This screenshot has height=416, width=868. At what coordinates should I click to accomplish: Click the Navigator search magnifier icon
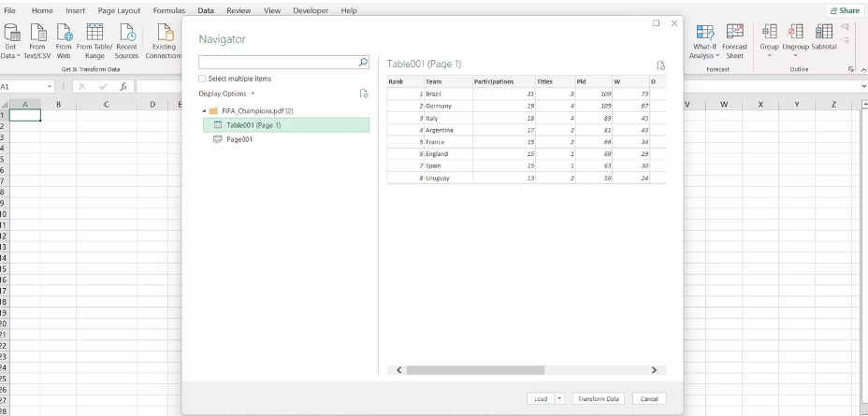tap(363, 62)
